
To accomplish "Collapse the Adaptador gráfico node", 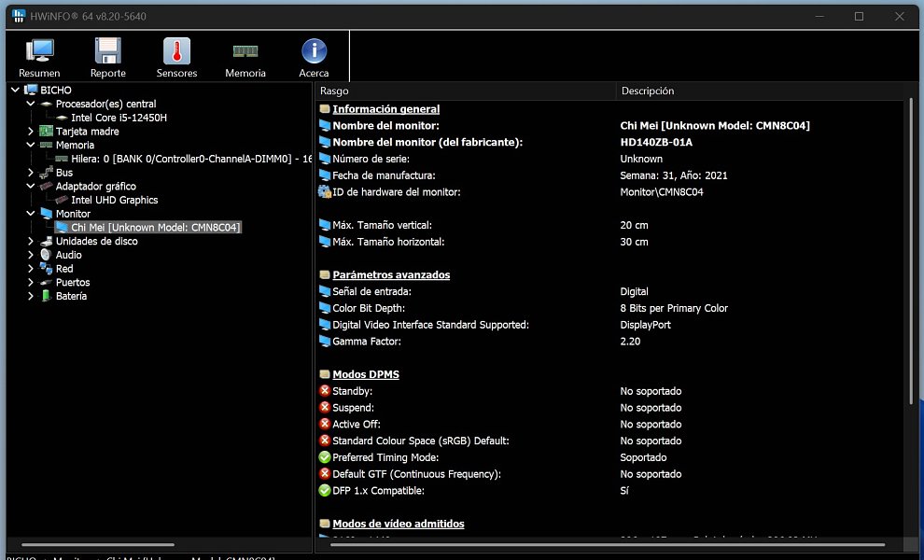I will tap(31, 187).
